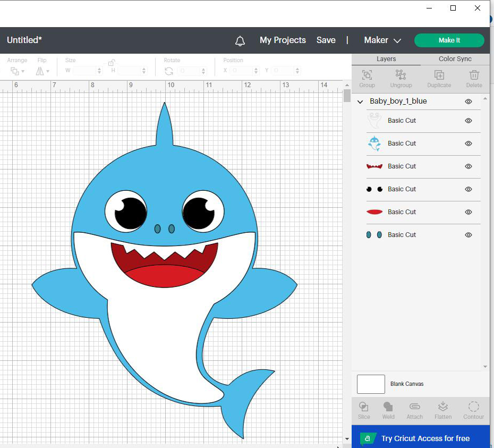Click the shark's red tongue on canvas
Image resolution: width=494 pixels, height=448 pixels.
tap(164, 276)
